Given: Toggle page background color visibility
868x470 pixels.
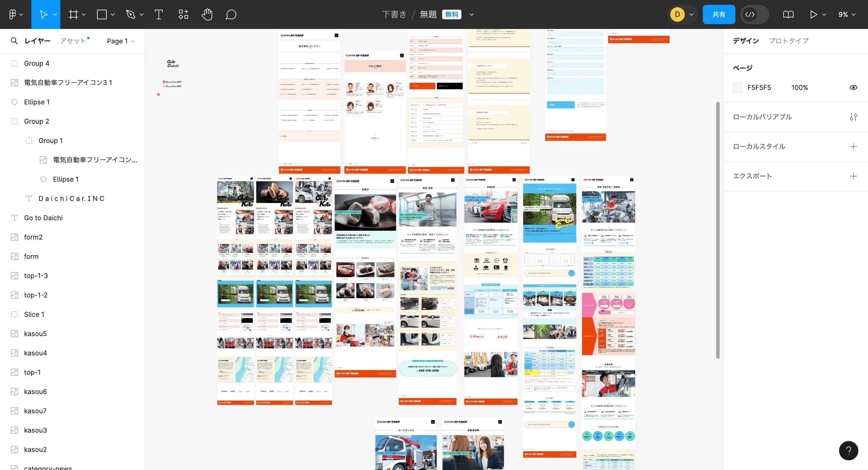Looking at the screenshot, I should [854, 87].
